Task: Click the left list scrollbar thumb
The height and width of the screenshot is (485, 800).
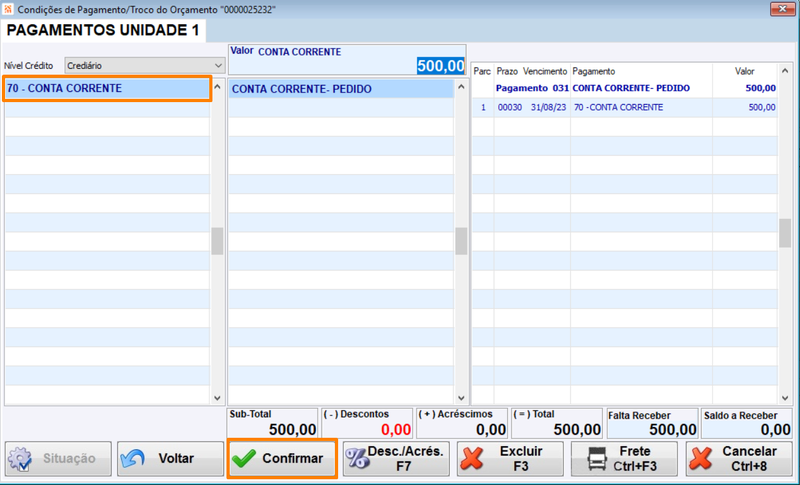Action: tap(217, 241)
